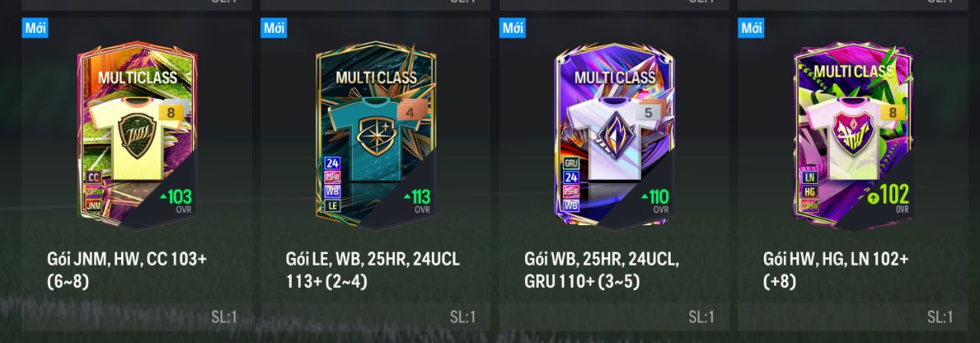Click the Mới badge on JNM pack
The width and height of the screenshot is (980, 343).
coord(36,28)
